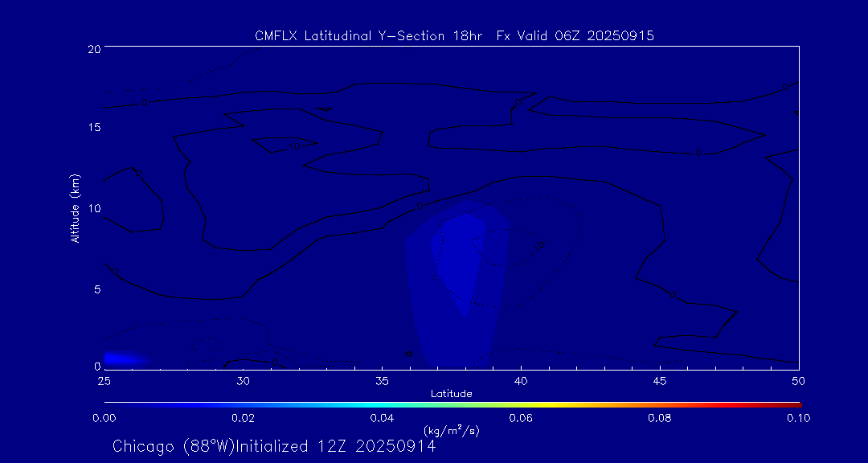Click the '35' latitude tick label

tap(382, 380)
